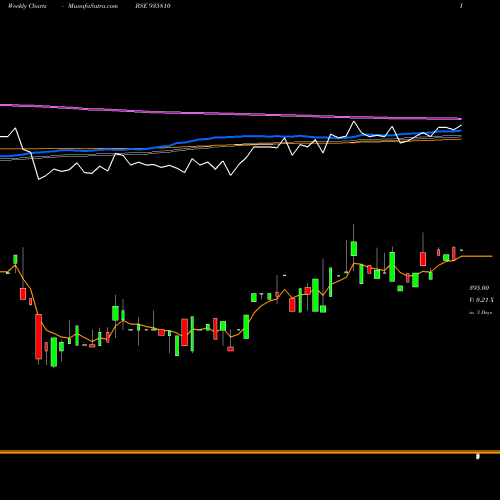Click the "V:" volume value label
Image resolution: width=500 pixels, height=500 pixels.
coord(481,300)
